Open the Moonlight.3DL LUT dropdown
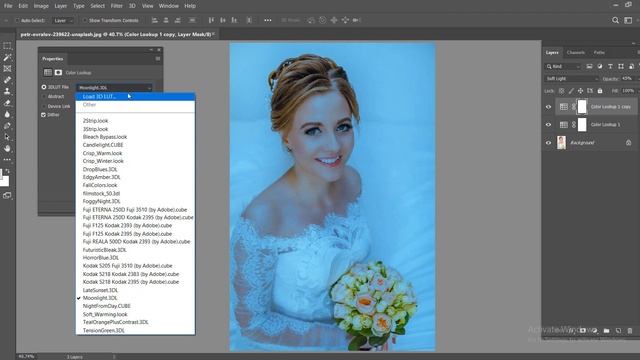640x360 pixels. click(114, 87)
